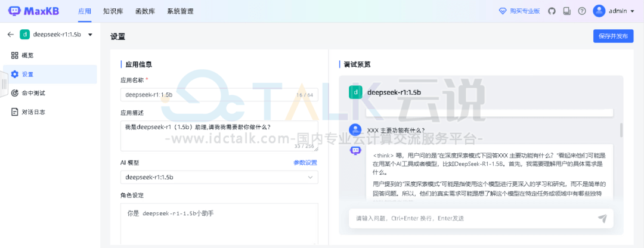Click the deepseek-r1:1.5b title in preview
644x248 pixels.
[394, 92]
